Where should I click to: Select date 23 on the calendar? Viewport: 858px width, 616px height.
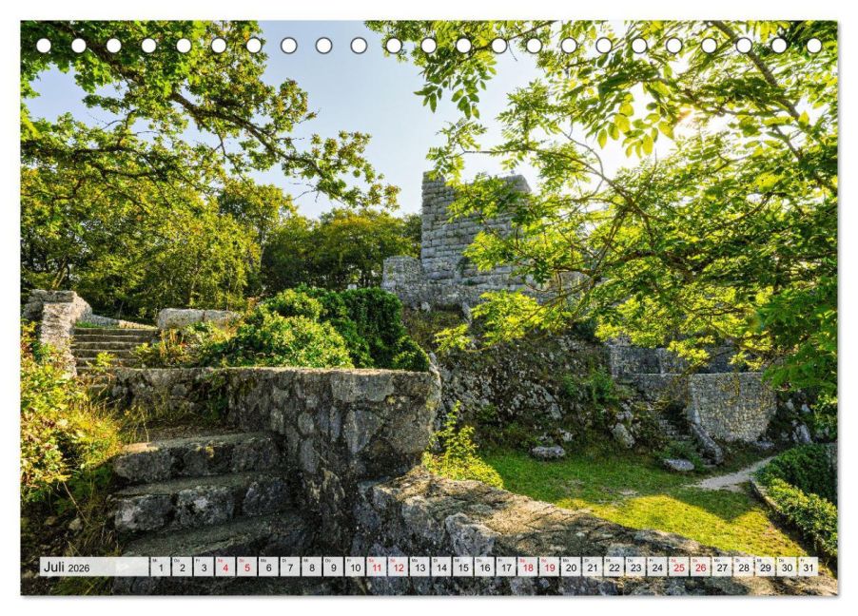(635, 567)
